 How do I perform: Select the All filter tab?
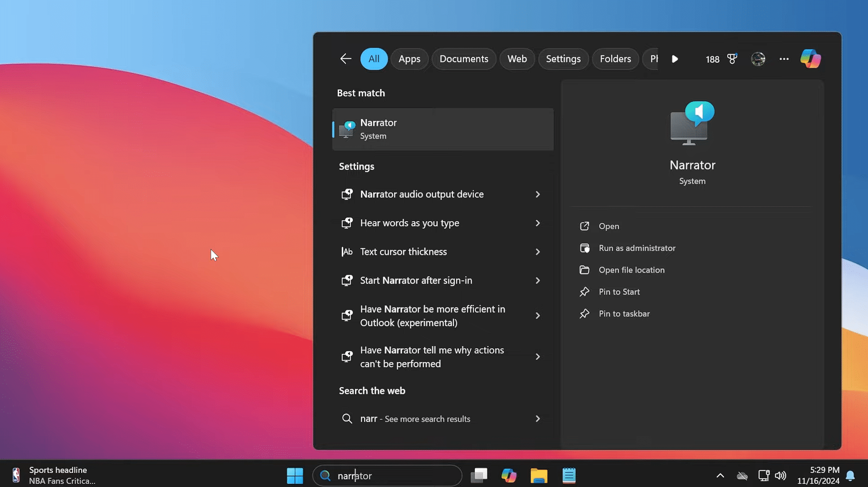pos(374,59)
